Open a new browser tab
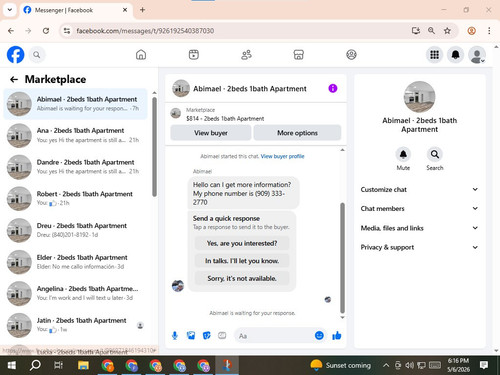 pyautogui.click(x=142, y=10)
